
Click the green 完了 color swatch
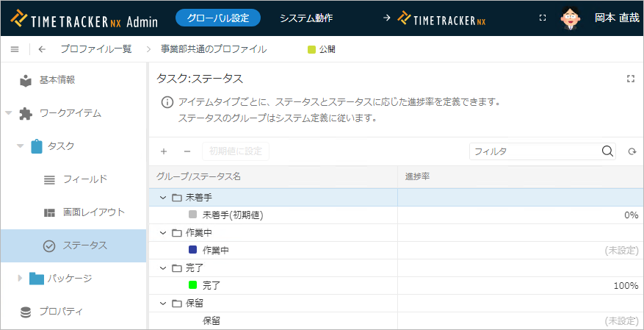[192, 285]
